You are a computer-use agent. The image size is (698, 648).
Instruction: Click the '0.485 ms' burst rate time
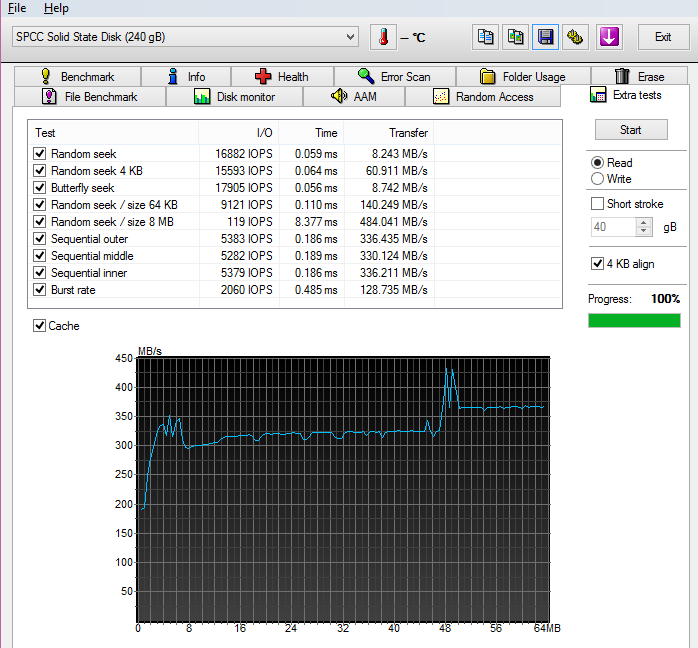tap(316, 290)
